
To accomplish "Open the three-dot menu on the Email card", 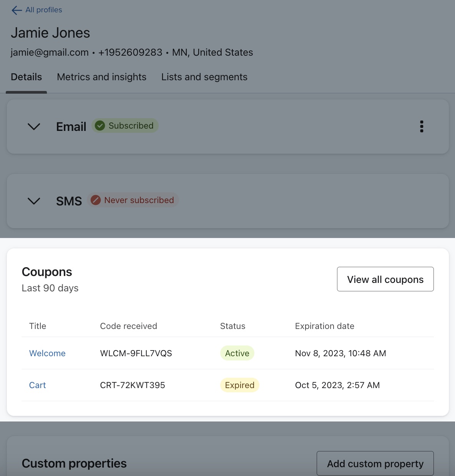I will tap(422, 126).
